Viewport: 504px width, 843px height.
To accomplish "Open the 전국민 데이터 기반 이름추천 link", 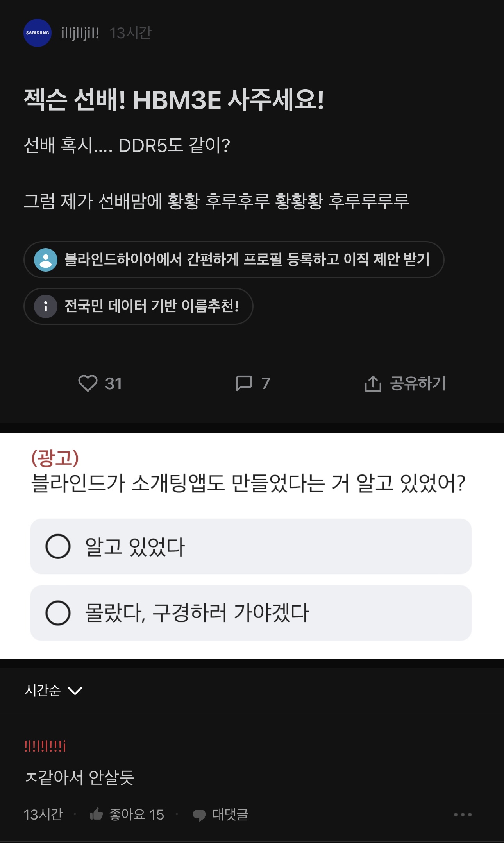I will (x=152, y=306).
